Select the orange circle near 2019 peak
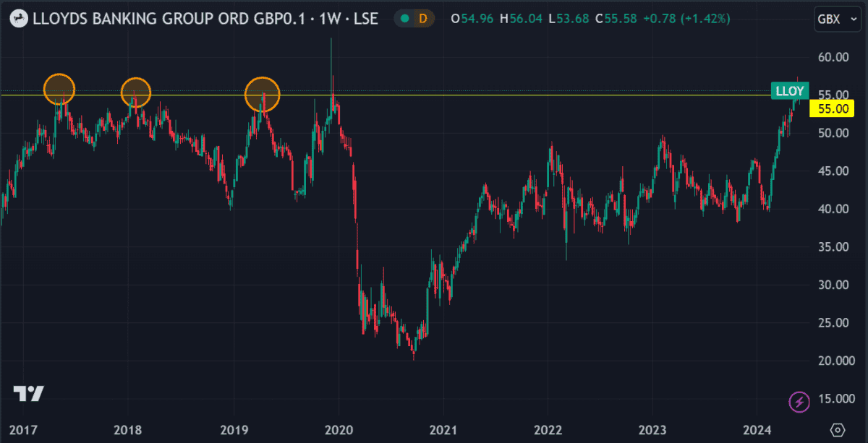This screenshot has height=443, width=868. pyautogui.click(x=262, y=95)
